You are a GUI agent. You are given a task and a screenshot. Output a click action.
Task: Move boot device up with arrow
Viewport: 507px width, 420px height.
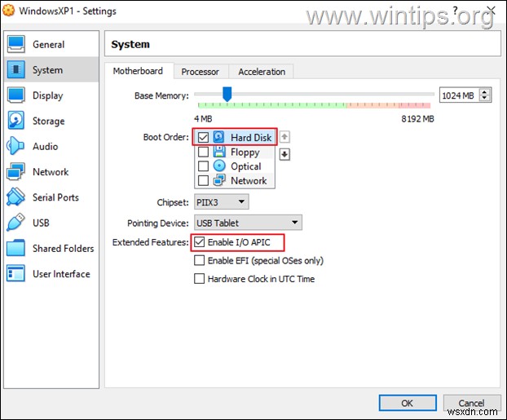pos(284,137)
